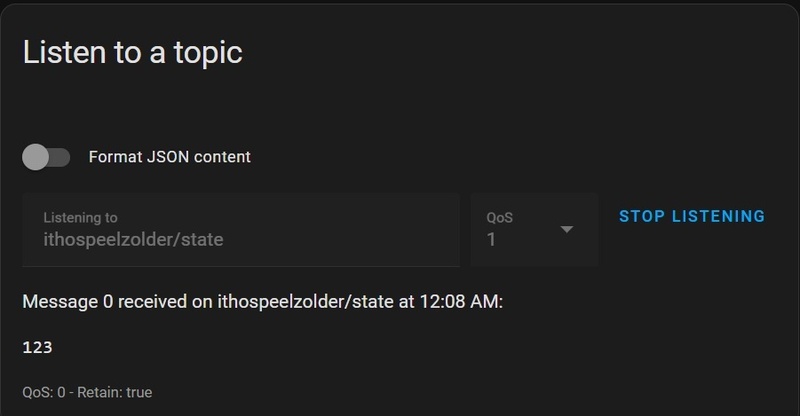This screenshot has height=416, width=800.
Task: Click the "Listening to" field label
Action: tap(80, 217)
